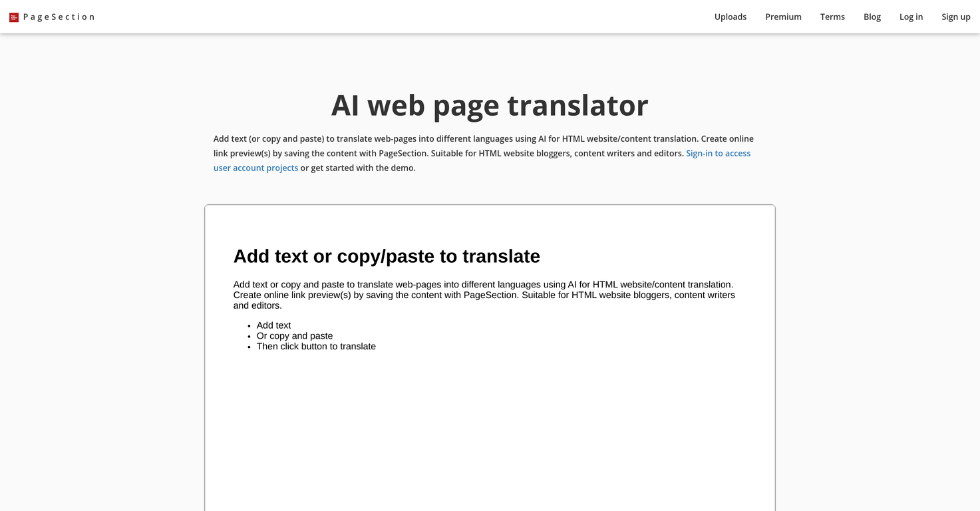The width and height of the screenshot is (980, 511).
Task: Click the PageSection red logo icon
Action: [14, 17]
